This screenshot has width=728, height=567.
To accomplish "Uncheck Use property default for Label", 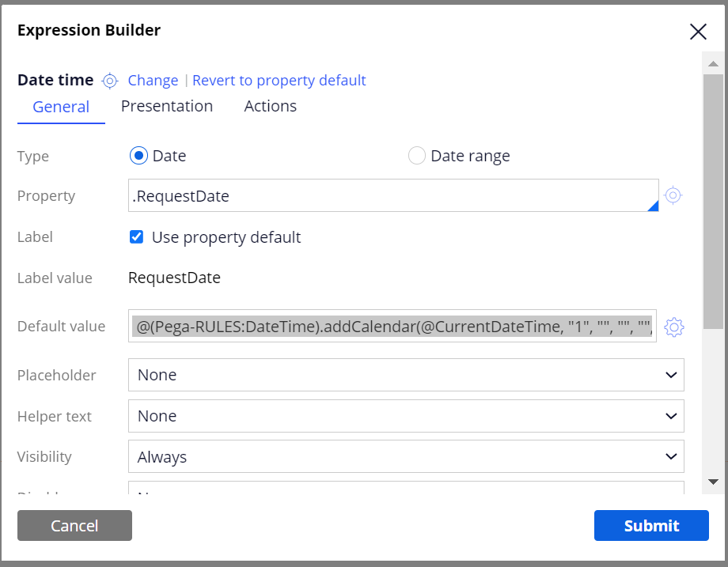I will [136, 236].
